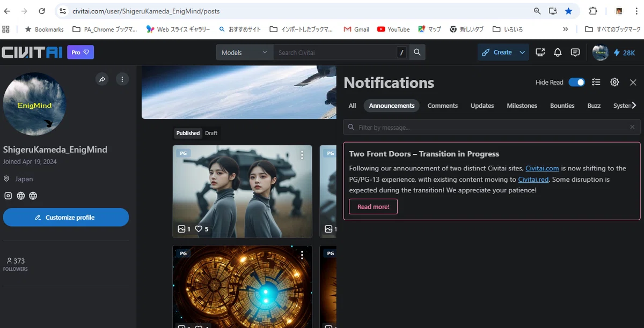Open the second globe website link icon

click(33, 196)
